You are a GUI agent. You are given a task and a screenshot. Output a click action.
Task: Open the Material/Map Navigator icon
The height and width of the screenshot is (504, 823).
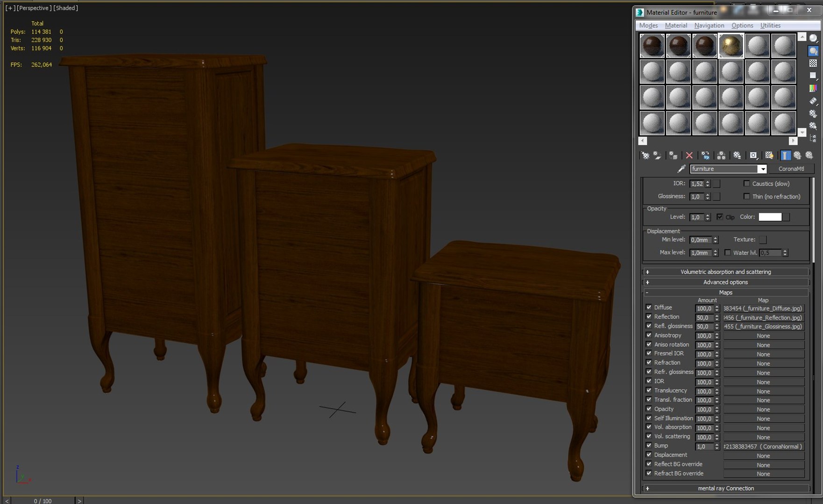click(x=813, y=138)
